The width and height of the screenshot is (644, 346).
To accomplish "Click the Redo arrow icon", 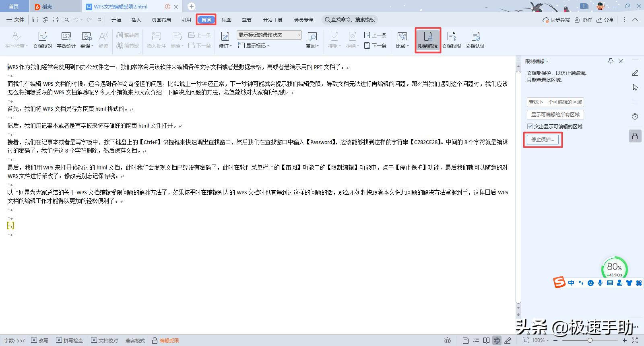I will (x=89, y=20).
